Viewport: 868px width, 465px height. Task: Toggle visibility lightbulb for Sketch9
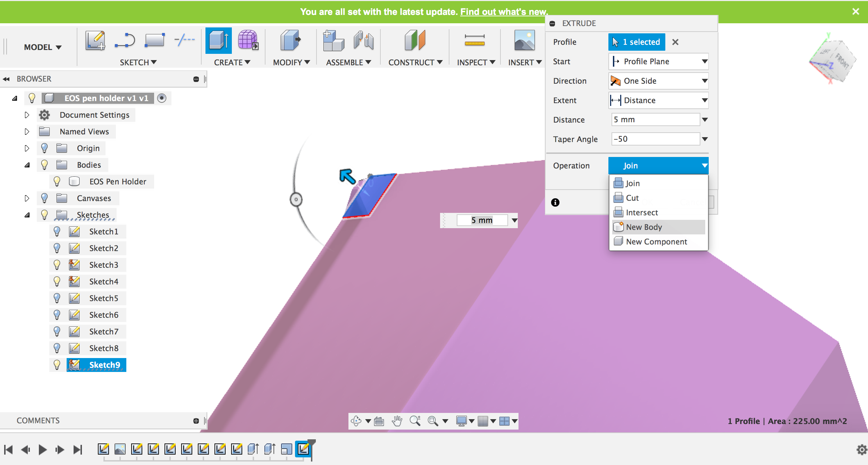pos(57,365)
